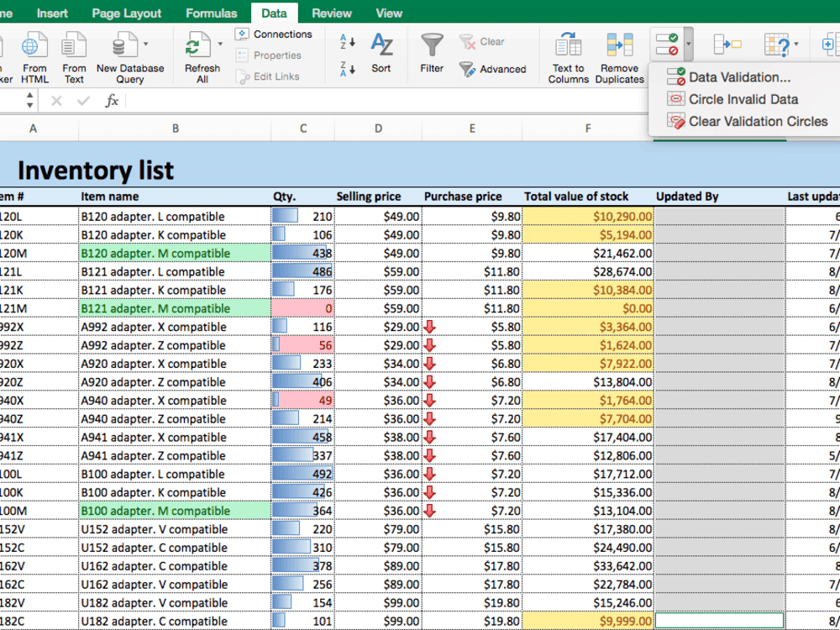Collapse the Data Validation dropdown arrow
The width and height of the screenshot is (840, 630).
tap(689, 44)
